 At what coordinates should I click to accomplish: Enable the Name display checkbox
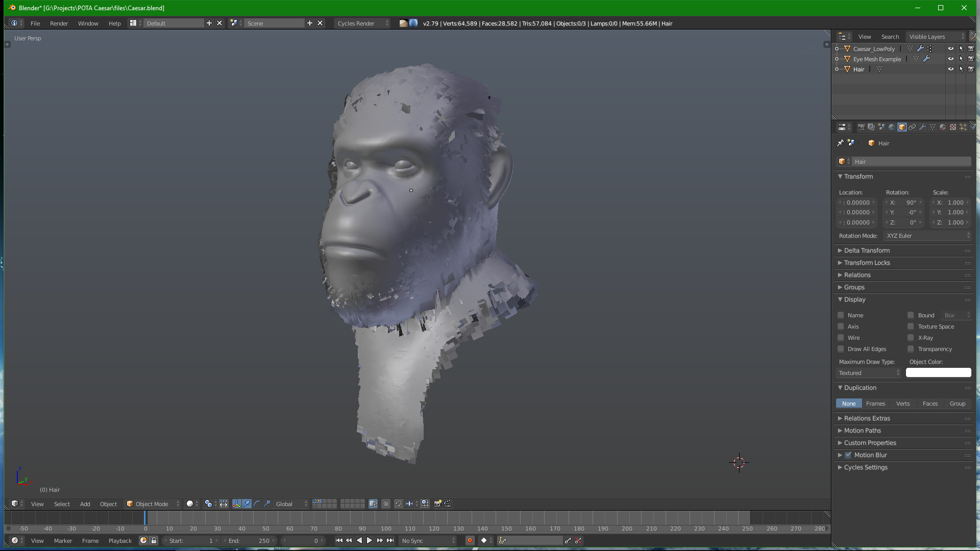[841, 315]
